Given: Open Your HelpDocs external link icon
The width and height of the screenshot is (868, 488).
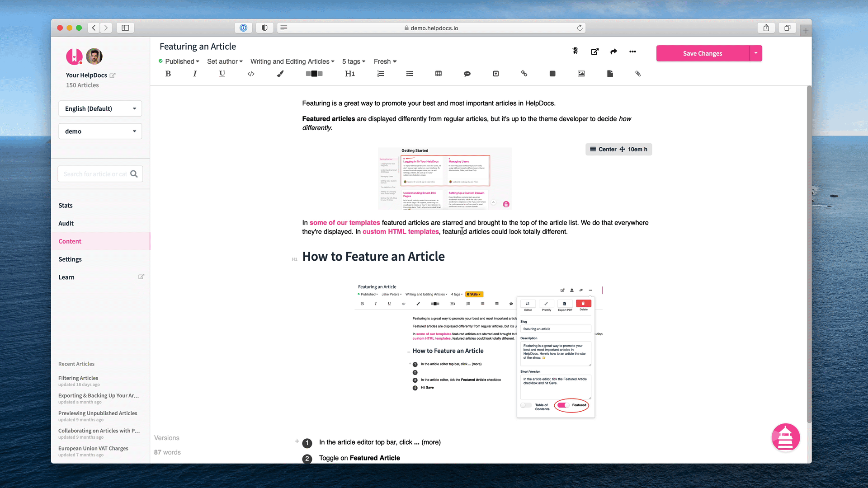Looking at the screenshot, I should pyautogui.click(x=113, y=75).
